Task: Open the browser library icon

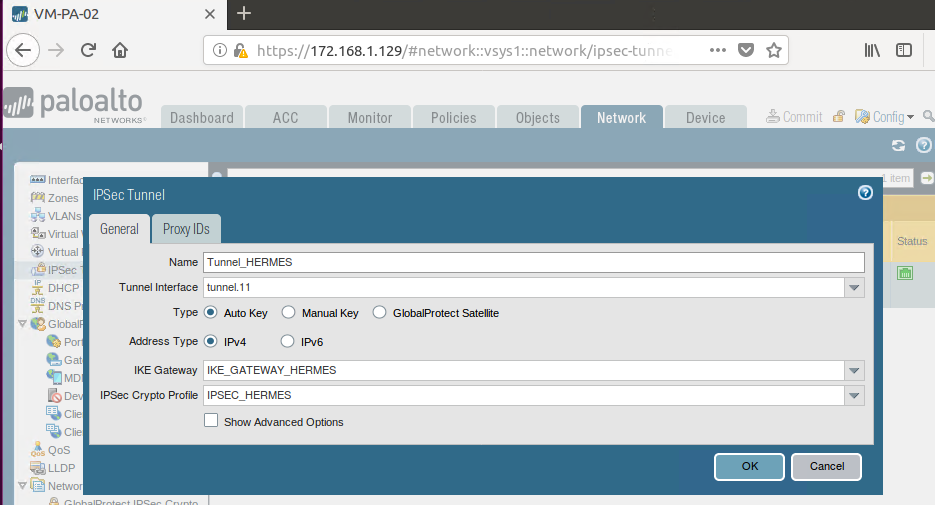Action: (872, 50)
